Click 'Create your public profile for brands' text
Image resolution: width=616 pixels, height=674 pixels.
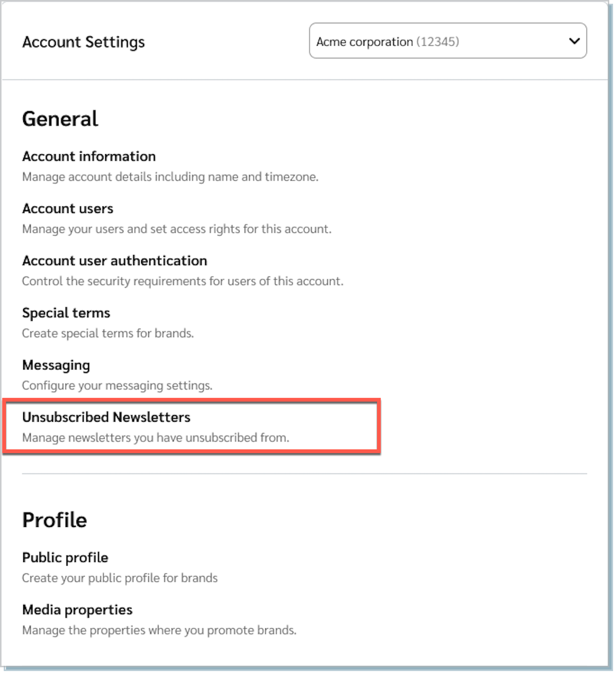(x=120, y=578)
